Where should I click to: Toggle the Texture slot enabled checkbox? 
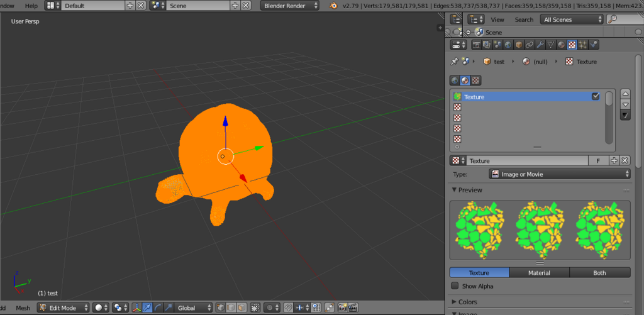tap(596, 97)
